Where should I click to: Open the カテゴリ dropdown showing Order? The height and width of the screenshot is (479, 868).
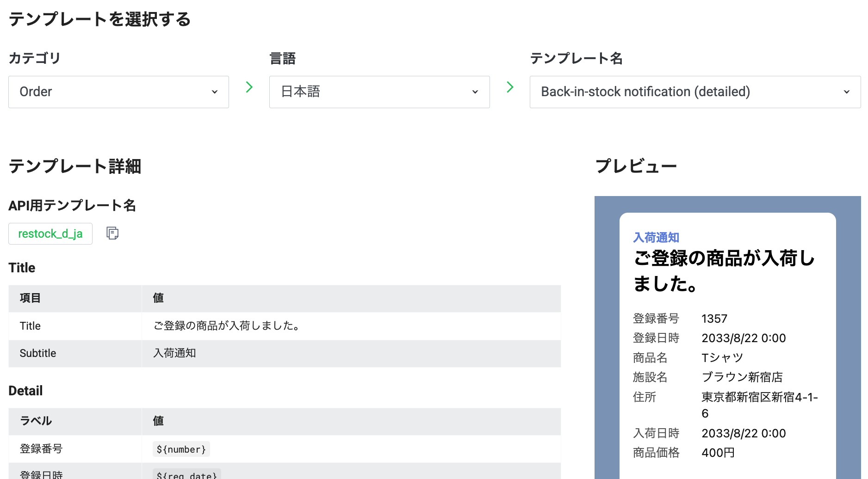click(118, 92)
